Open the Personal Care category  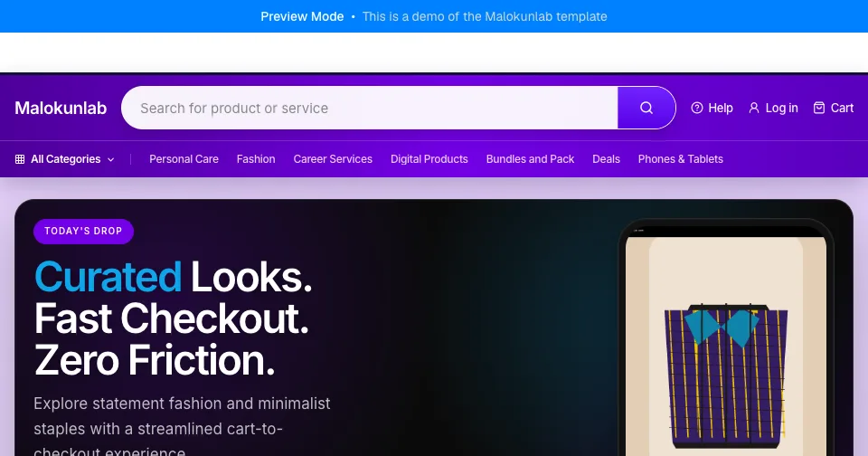coord(184,159)
